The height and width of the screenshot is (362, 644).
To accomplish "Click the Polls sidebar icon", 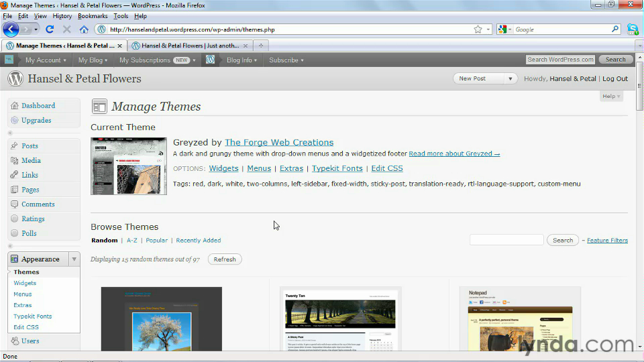I will pyautogui.click(x=15, y=233).
